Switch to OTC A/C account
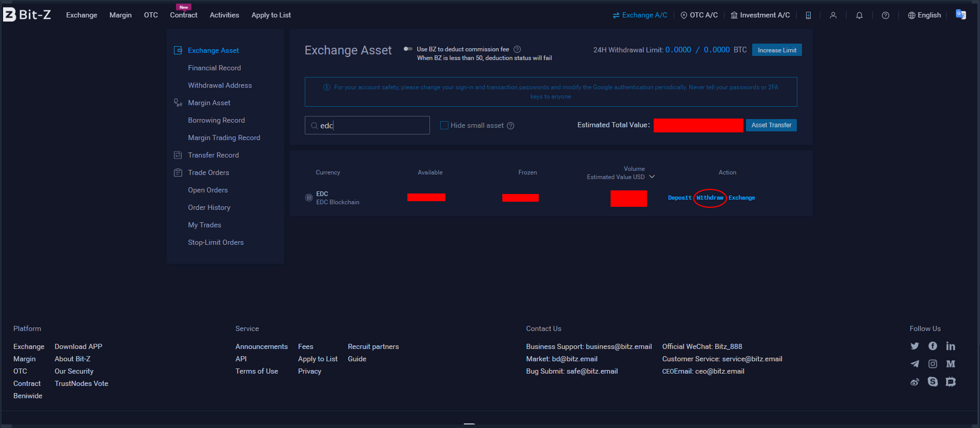 click(x=699, y=15)
